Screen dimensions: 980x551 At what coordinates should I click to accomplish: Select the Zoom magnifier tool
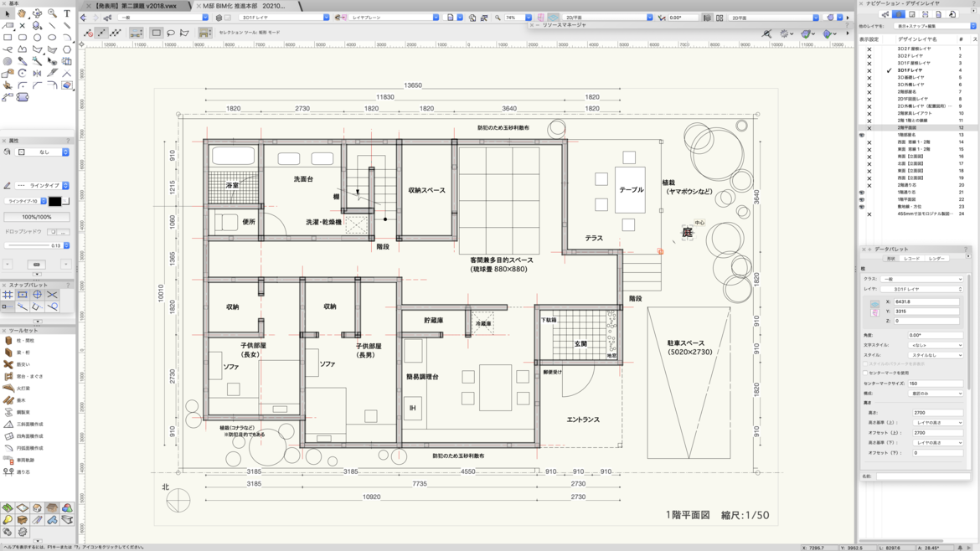pyautogui.click(x=52, y=13)
